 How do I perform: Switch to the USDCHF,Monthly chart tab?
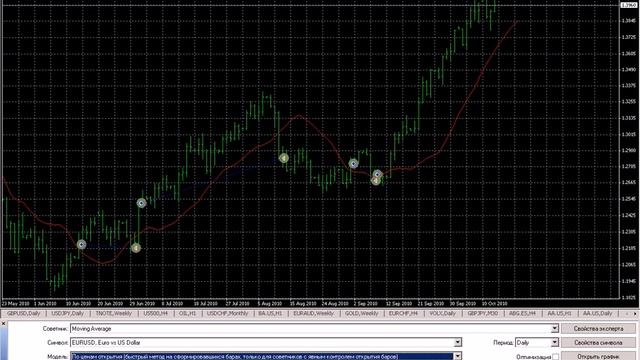227,313
